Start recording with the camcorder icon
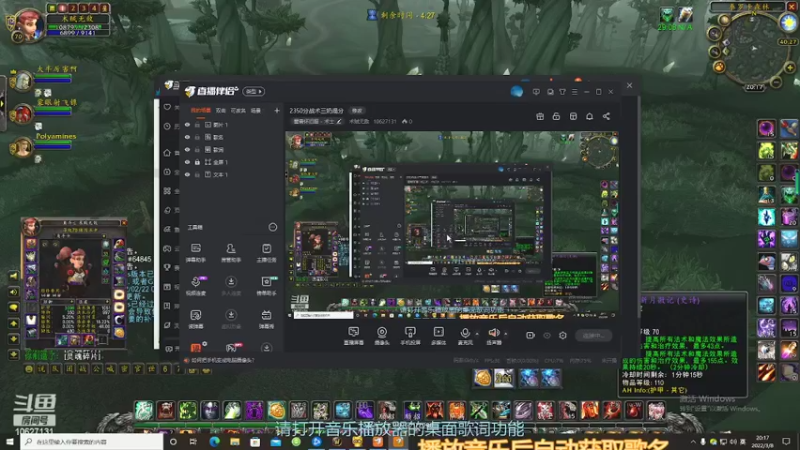The image size is (800, 450). coord(530,335)
